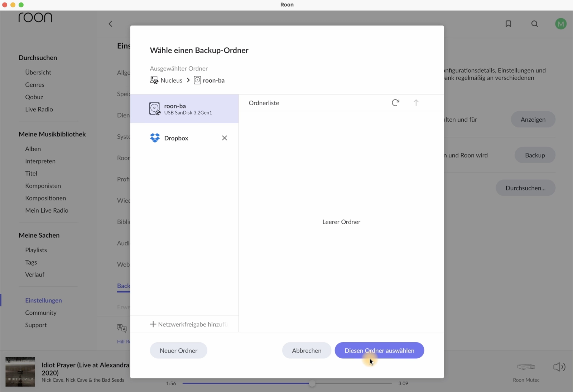Refresh the Ordnerliste folder list
This screenshot has width=573, height=392.
(x=395, y=103)
